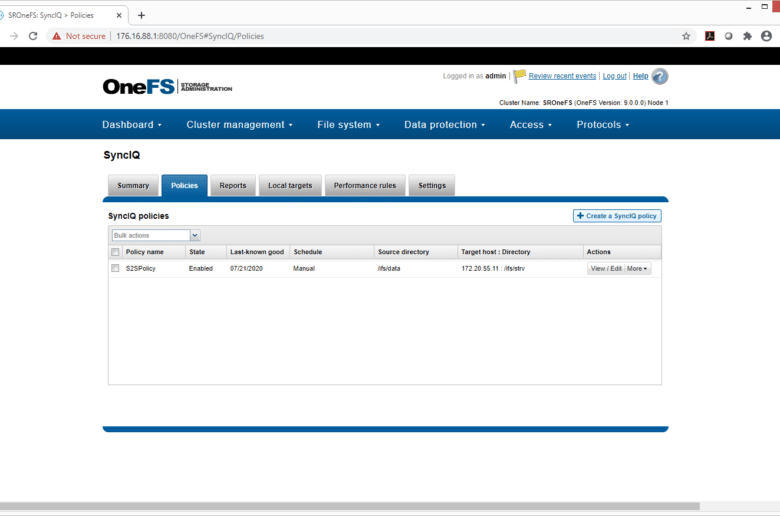Viewport: 780px width, 516px height.
Task: Click the Log out link
Action: pyautogui.click(x=614, y=76)
